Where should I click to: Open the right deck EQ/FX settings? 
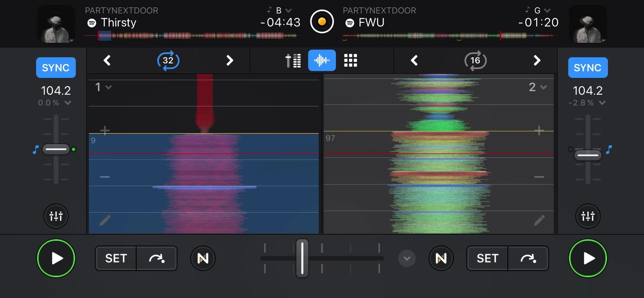click(588, 216)
